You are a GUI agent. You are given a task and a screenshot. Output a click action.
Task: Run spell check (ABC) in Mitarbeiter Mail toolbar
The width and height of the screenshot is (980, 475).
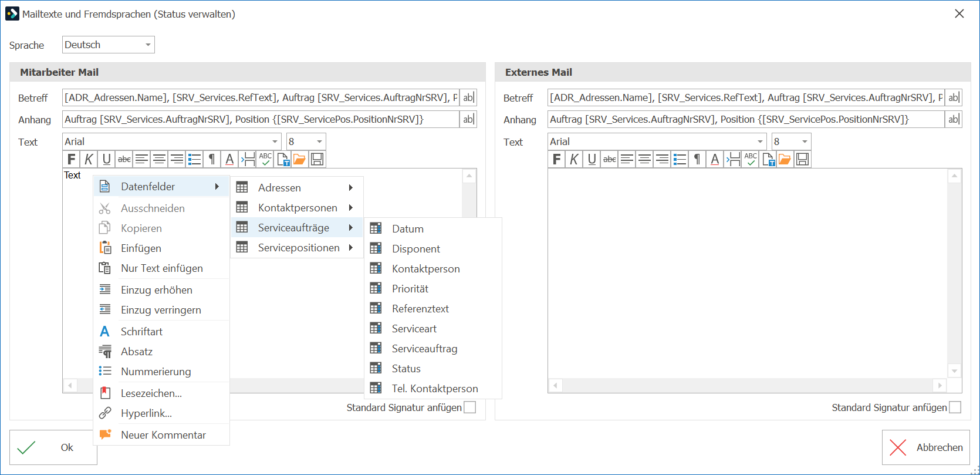(265, 159)
